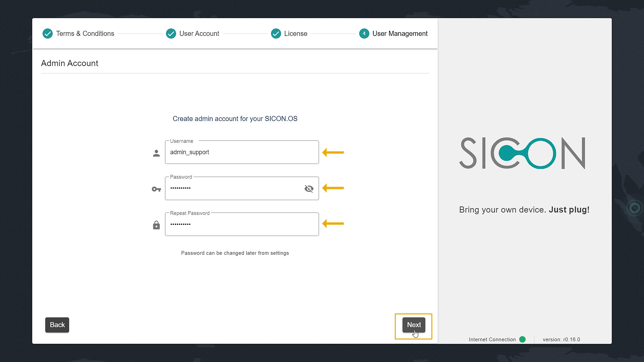Click the person icon beside Username
This screenshot has width=644, height=362.
(x=156, y=153)
